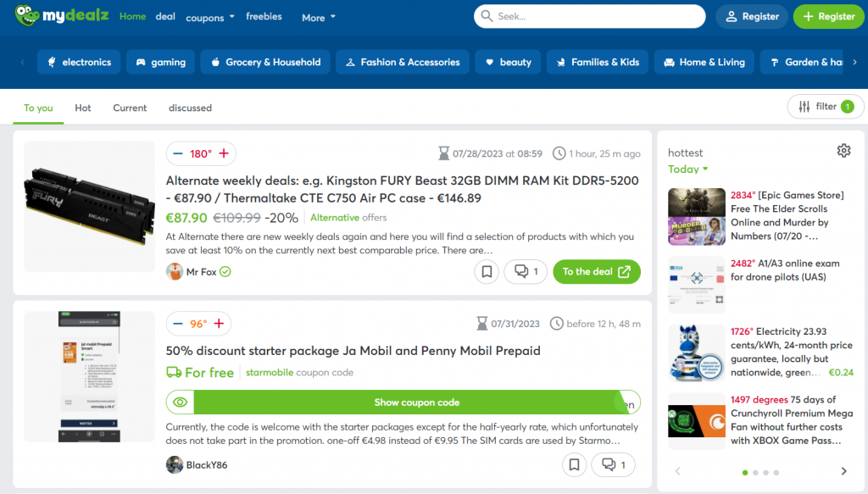Browse Grocery & Household category

265,62
